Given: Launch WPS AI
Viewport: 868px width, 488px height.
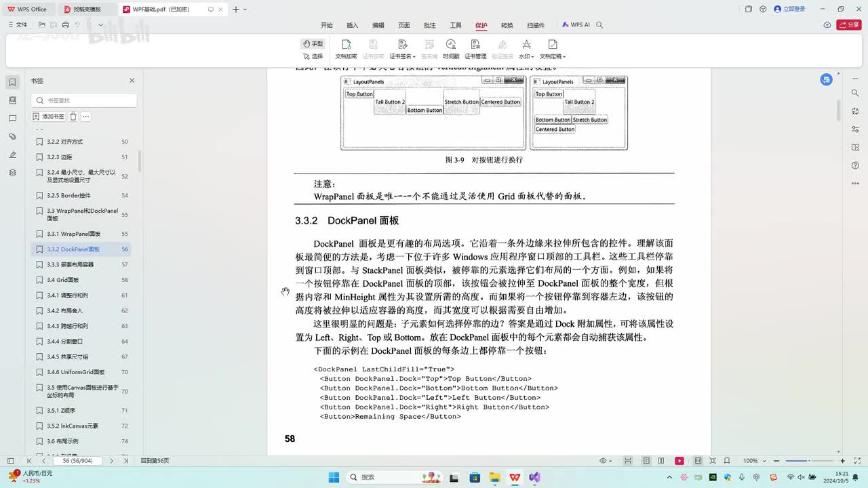Looking at the screenshot, I should pyautogui.click(x=576, y=25).
